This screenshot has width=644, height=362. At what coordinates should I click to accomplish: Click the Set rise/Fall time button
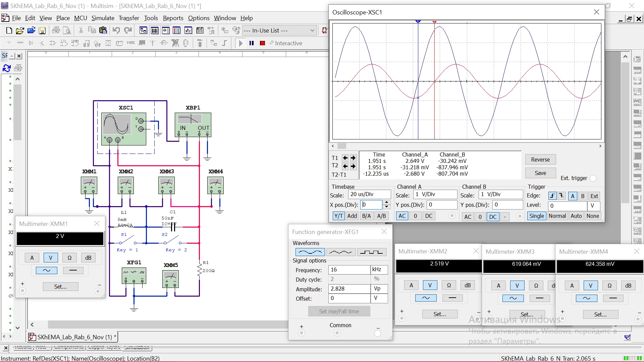click(339, 311)
